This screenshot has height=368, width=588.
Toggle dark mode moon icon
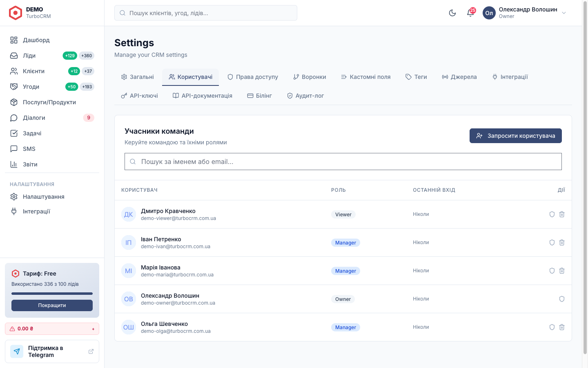[452, 13]
